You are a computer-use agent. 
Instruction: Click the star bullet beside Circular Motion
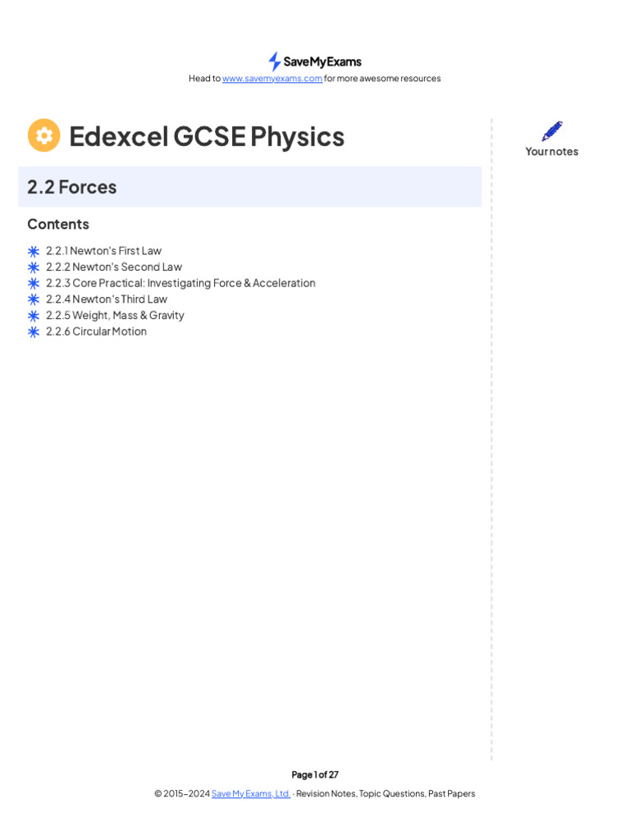(34, 331)
